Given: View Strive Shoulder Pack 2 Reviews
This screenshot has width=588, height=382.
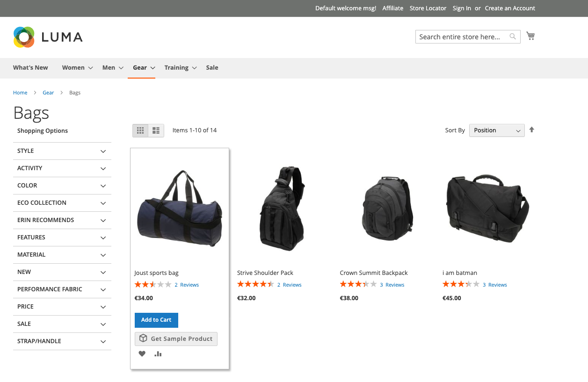Looking at the screenshot, I should (289, 285).
